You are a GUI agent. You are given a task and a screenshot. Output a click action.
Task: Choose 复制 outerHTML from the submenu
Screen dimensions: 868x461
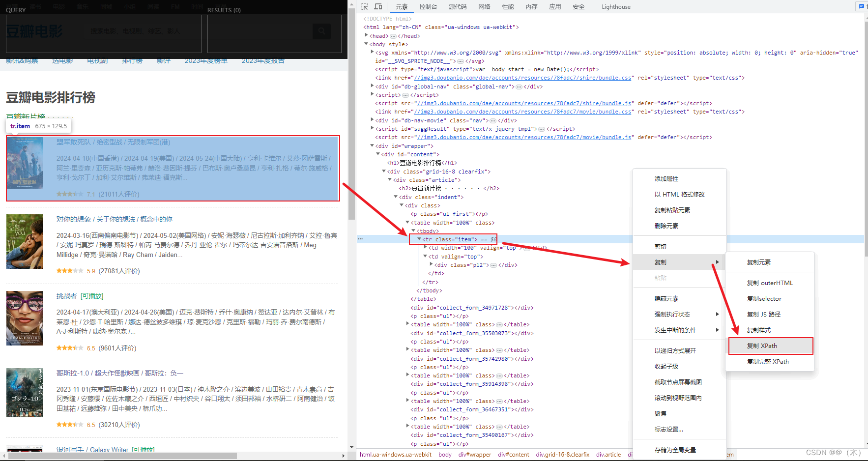770,283
